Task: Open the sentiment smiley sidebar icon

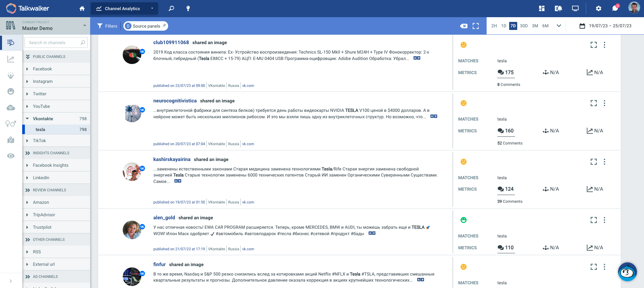Action: click(x=11, y=91)
